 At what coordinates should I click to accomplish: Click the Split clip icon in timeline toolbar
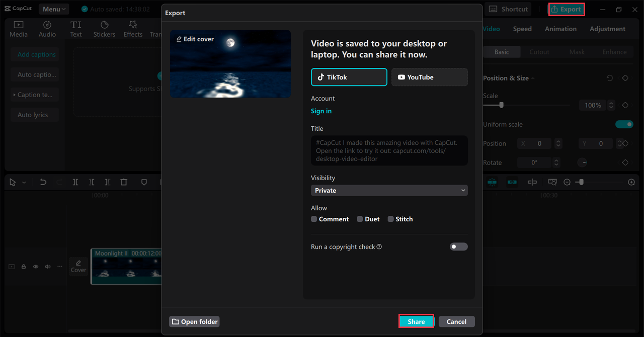tap(75, 182)
